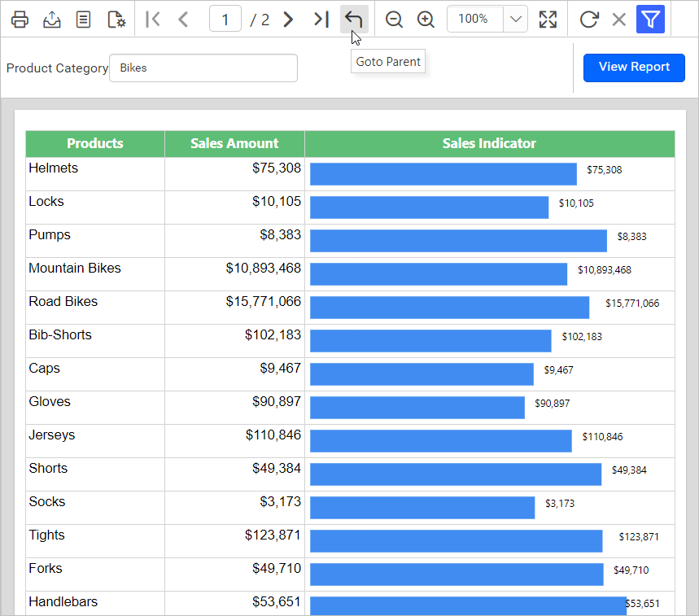Click the $15,771,066 sales amount cell
Viewport: 699px width, 616px height.
[x=234, y=308]
